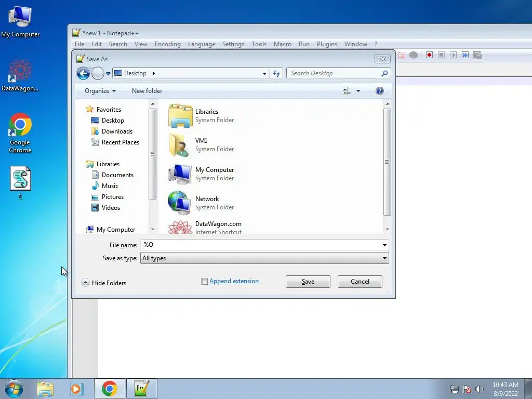Click the change view icon

point(347,91)
